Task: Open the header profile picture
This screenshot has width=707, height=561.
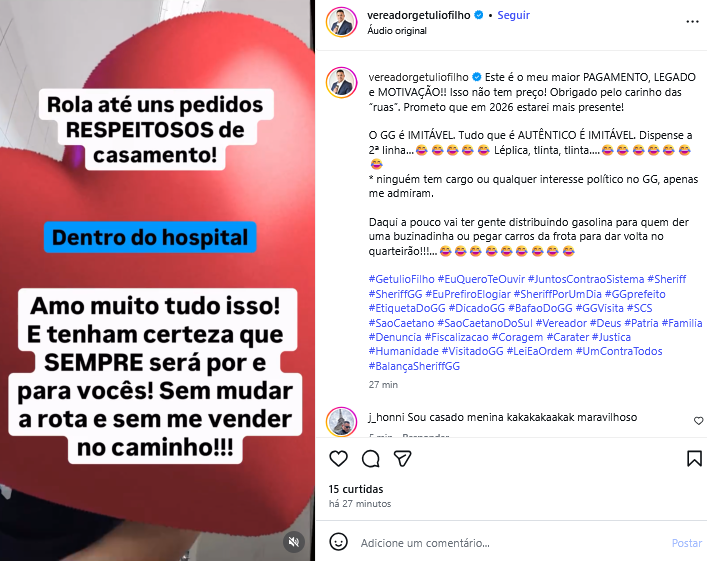Action: tap(341, 22)
